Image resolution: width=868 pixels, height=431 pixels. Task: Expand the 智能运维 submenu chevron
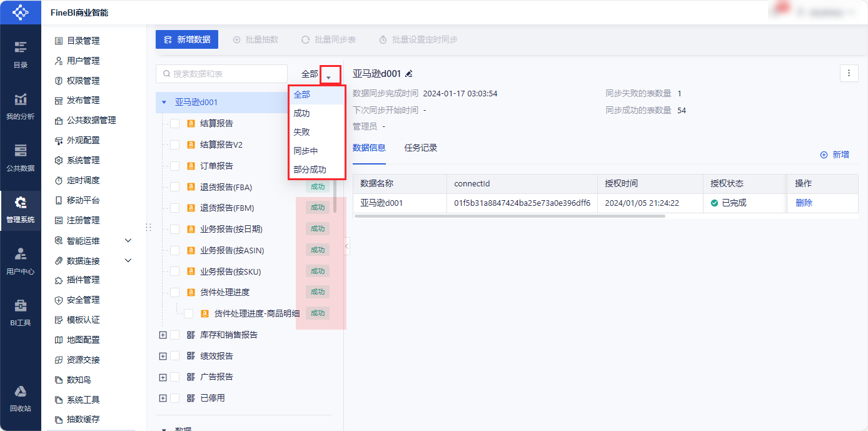(x=128, y=240)
